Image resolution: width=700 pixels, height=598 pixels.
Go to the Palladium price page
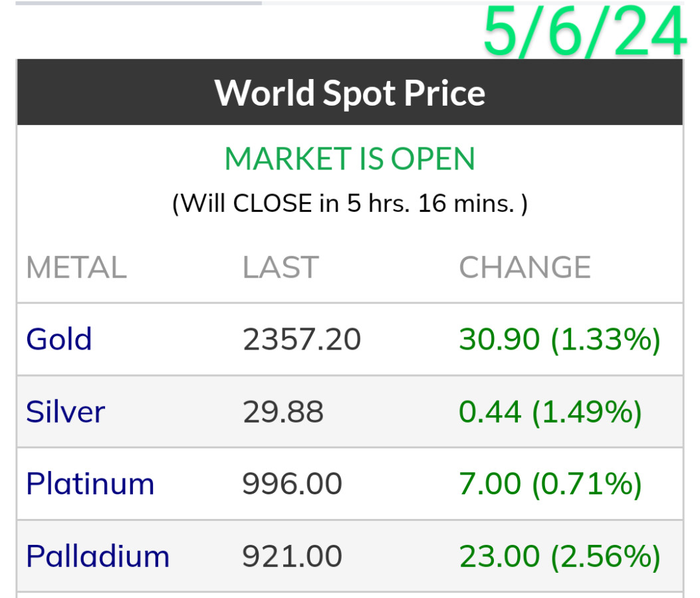[x=98, y=556]
